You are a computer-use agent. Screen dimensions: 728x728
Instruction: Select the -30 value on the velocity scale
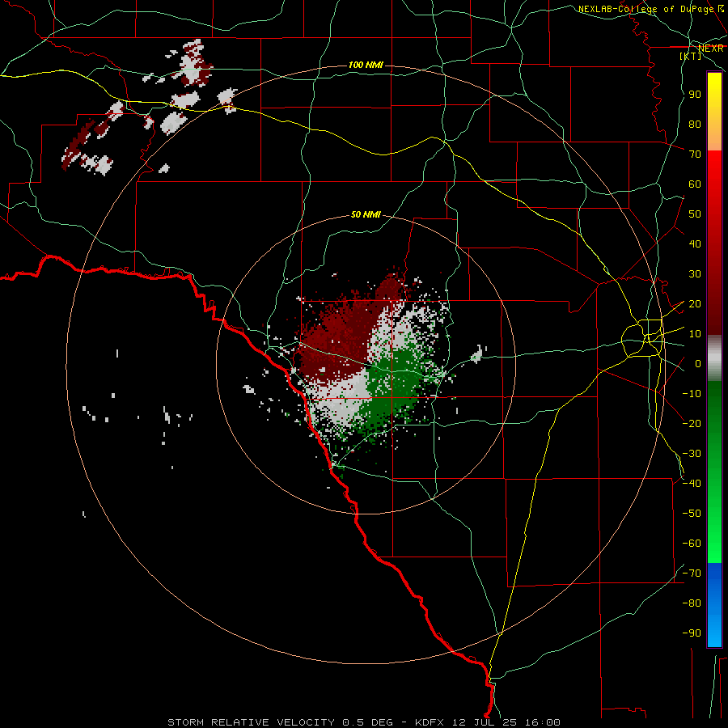click(x=692, y=454)
